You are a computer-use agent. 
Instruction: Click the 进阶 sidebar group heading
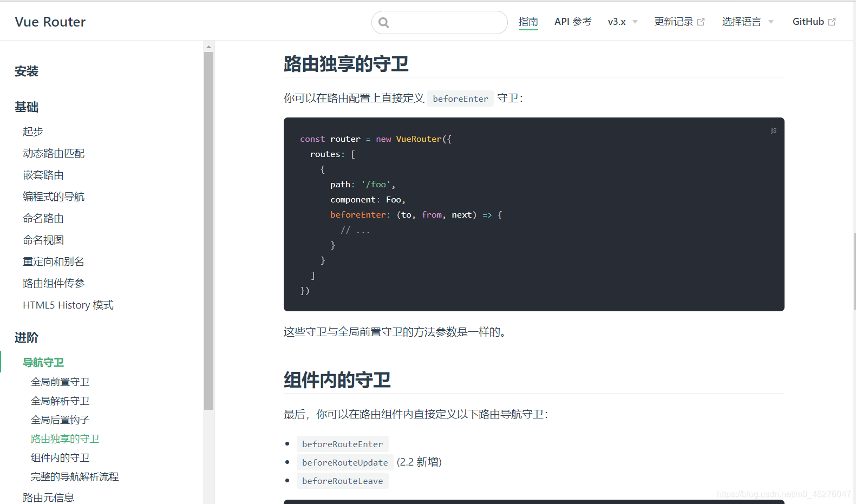pos(27,338)
